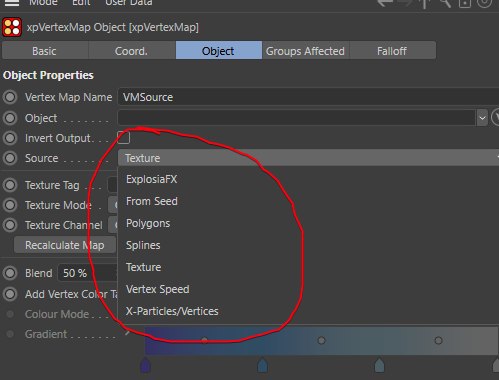Click the back arrow navigation icon
The width and height of the screenshot is (499, 380).
385,3
